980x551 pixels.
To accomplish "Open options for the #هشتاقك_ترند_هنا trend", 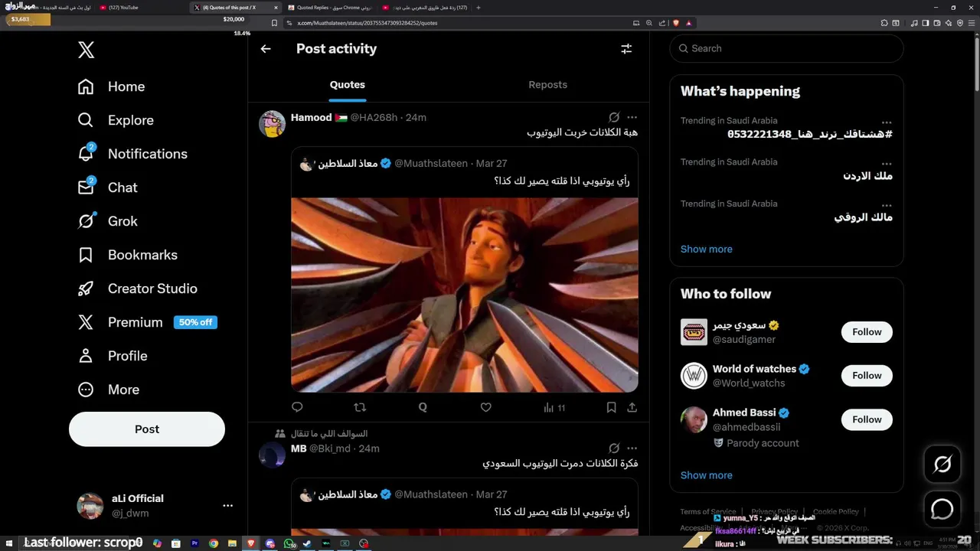I will click(887, 122).
